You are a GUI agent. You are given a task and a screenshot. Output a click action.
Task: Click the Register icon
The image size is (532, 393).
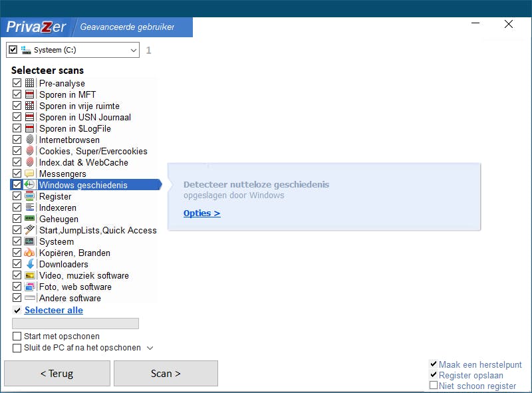click(x=29, y=196)
